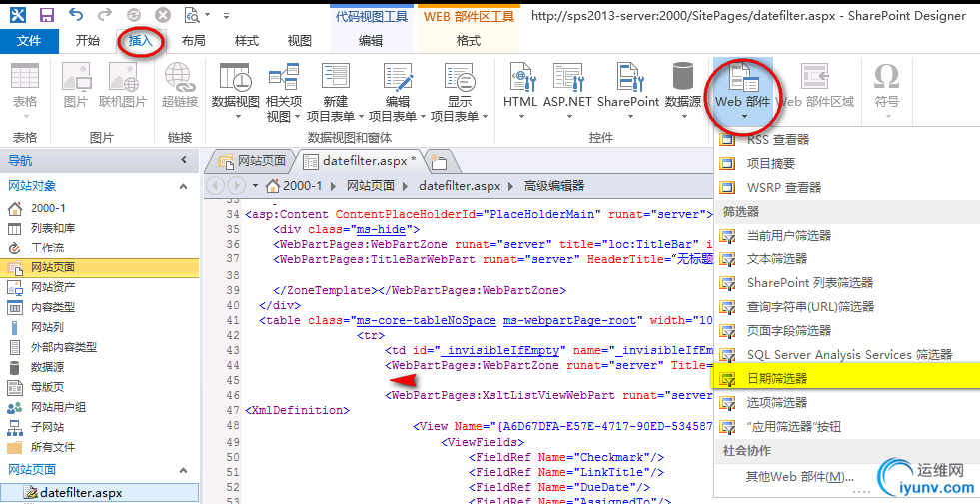Open 列表和库 lists and libraries in navigation
The width and height of the screenshot is (980, 504).
click(x=54, y=228)
